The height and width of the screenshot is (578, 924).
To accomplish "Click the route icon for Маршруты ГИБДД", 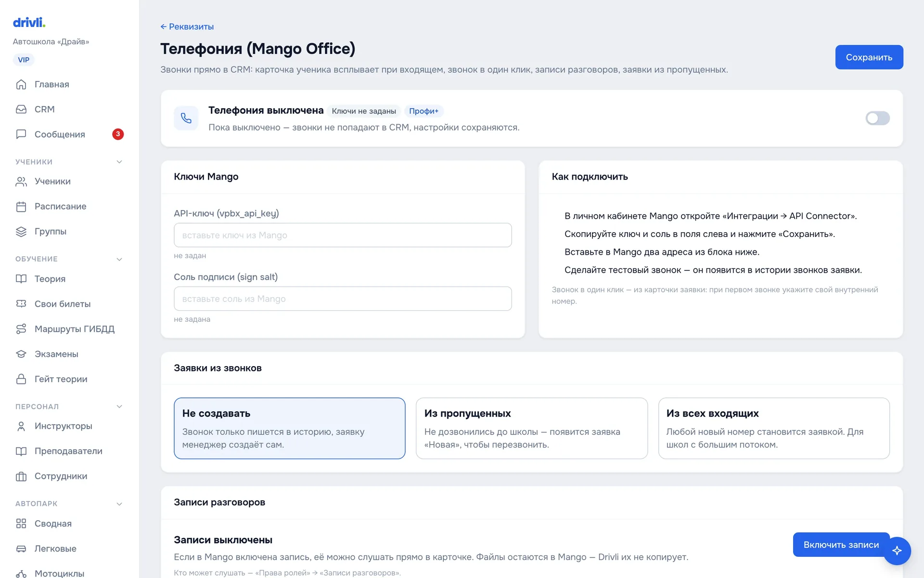I will pos(21,329).
